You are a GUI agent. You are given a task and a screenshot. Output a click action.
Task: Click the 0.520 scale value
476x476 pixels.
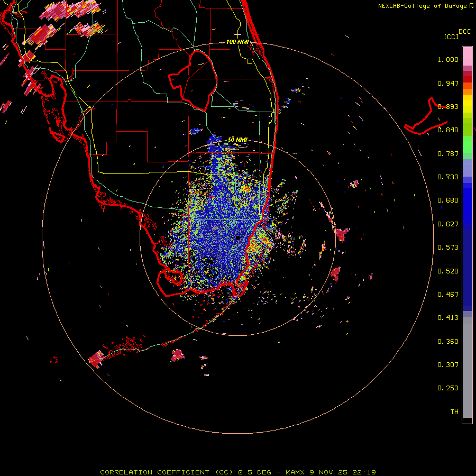448,271
